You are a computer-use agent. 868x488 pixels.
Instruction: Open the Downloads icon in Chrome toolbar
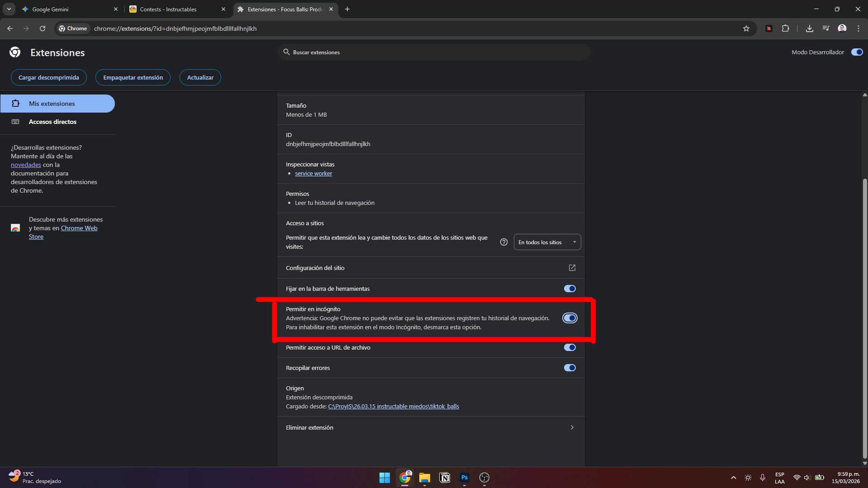tap(810, 28)
